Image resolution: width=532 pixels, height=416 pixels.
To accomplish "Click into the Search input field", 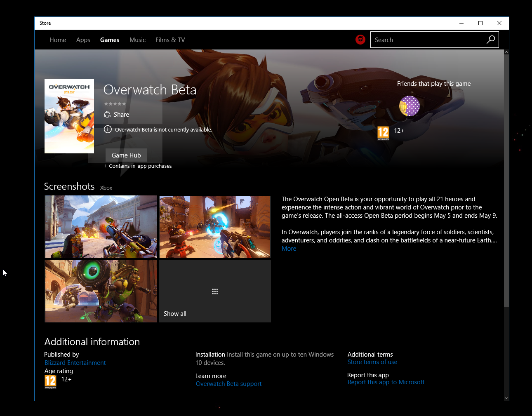I will click(427, 40).
